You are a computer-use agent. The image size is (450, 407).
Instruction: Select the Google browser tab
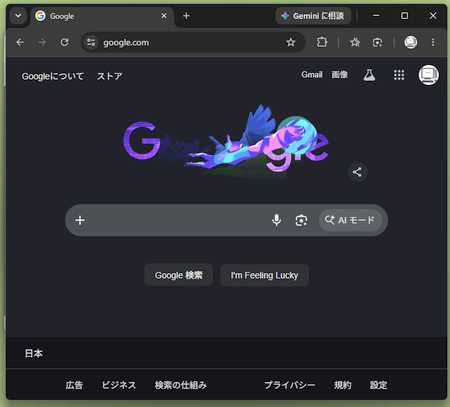[103, 16]
